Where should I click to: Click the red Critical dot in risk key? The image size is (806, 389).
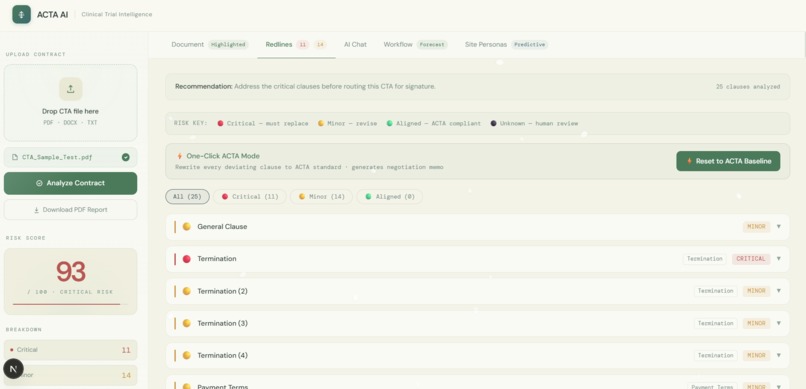point(221,123)
